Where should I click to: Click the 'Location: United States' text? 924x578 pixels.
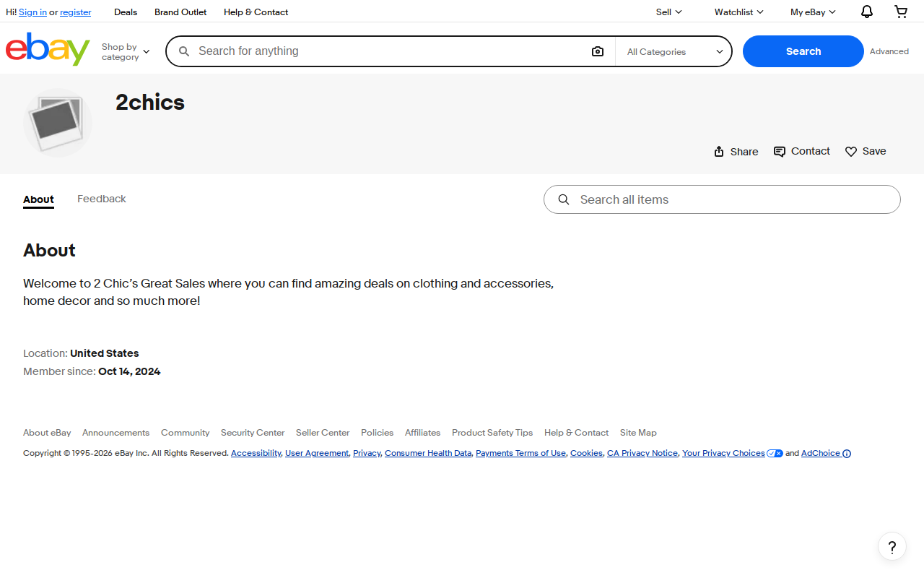81,353
